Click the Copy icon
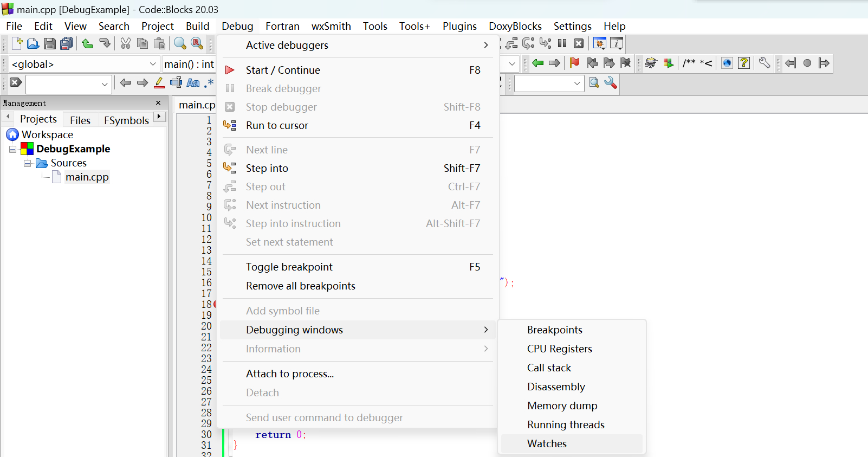868x457 pixels. pyautogui.click(x=142, y=43)
